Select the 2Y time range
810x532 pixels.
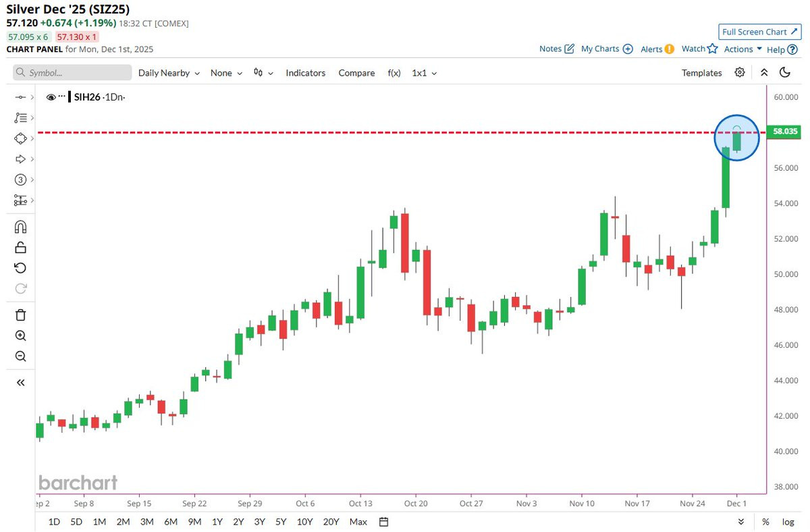click(238, 521)
